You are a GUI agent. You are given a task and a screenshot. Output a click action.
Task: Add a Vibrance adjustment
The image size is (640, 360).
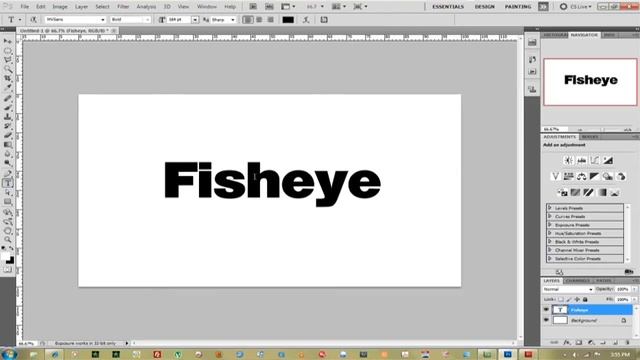click(555, 176)
